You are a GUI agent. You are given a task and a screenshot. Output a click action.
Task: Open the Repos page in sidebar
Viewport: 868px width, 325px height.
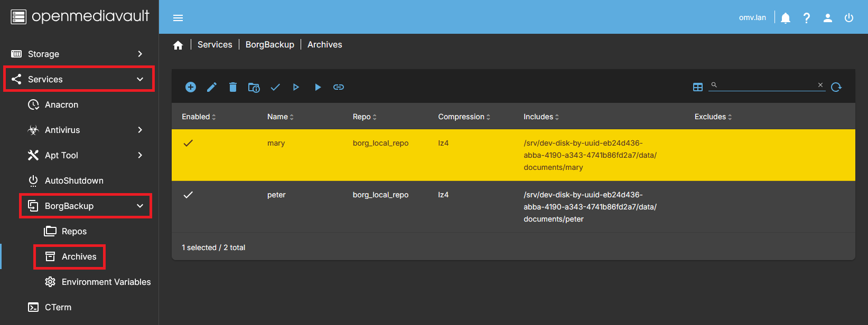pyautogui.click(x=74, y=231)
